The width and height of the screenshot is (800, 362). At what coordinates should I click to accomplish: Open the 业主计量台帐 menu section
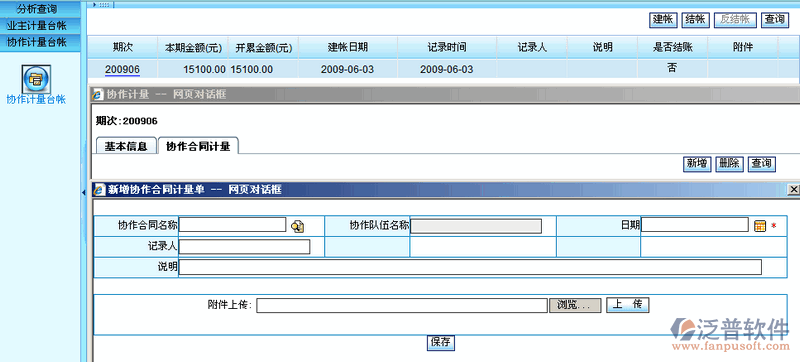(40, 25)
